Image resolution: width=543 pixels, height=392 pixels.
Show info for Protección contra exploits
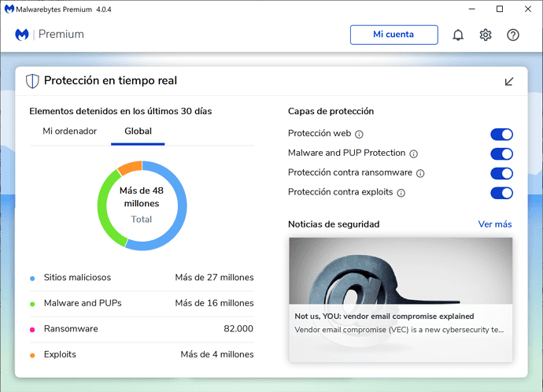401,193
